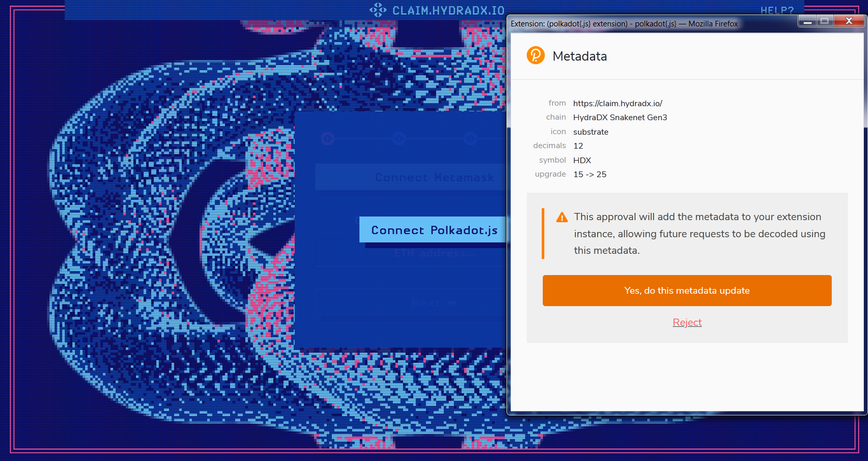Click the polkadot{.js} logo icon beside Metadata

[x=536, y=55]
